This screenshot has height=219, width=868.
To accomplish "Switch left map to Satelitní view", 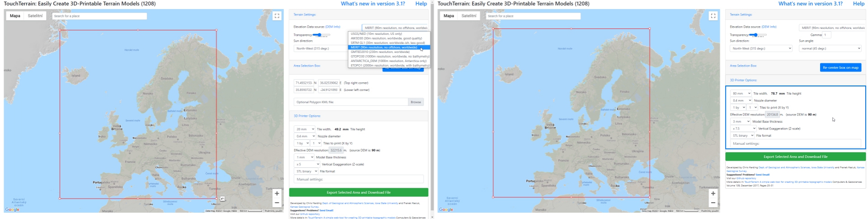I will pos(35,16).
